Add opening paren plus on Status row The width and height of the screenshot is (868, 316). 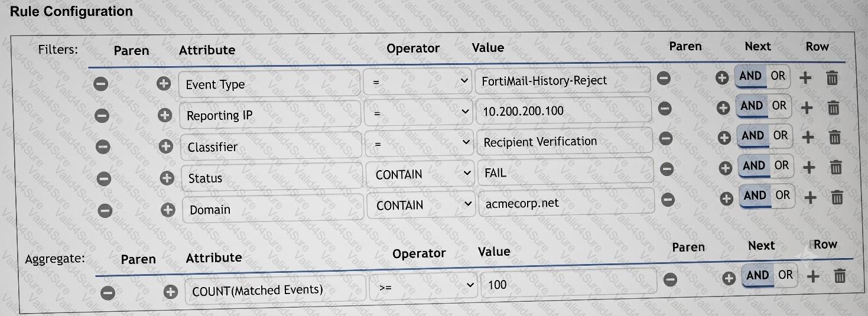pyautogui.click(x=167, y=178)
